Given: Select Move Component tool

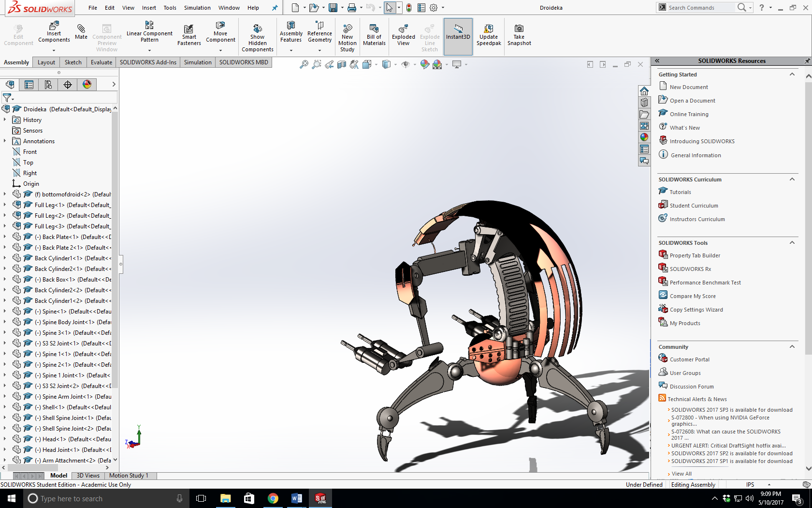Looking at the screenshot, I should coord(220,32).
